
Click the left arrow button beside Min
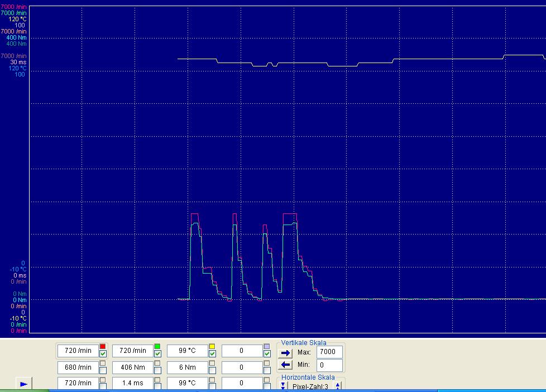286,365
